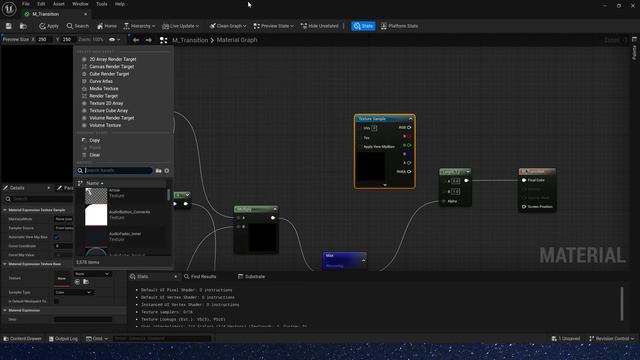Choose Volume Texture entry
This screenshot has height=360, width=640.
click(x=105, y=125)
